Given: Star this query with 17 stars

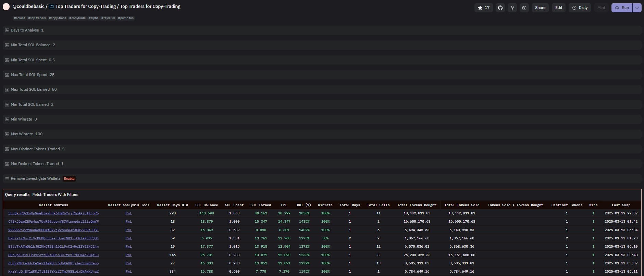Looking at the screenshot, I should tap(483, 8).
